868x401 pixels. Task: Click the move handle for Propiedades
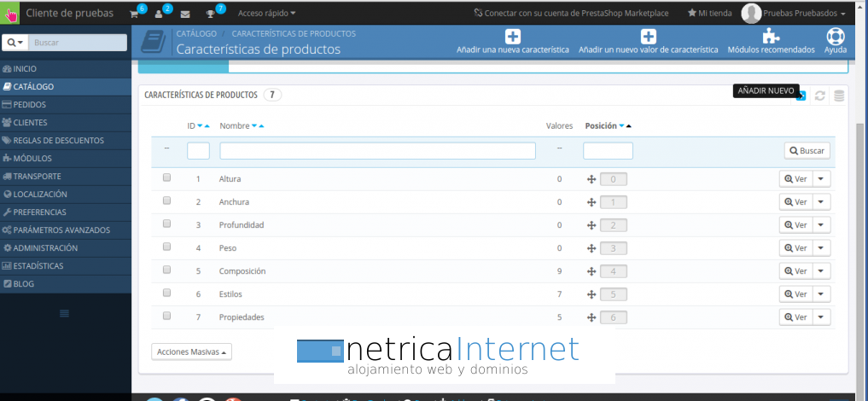[x=591, y=317]
